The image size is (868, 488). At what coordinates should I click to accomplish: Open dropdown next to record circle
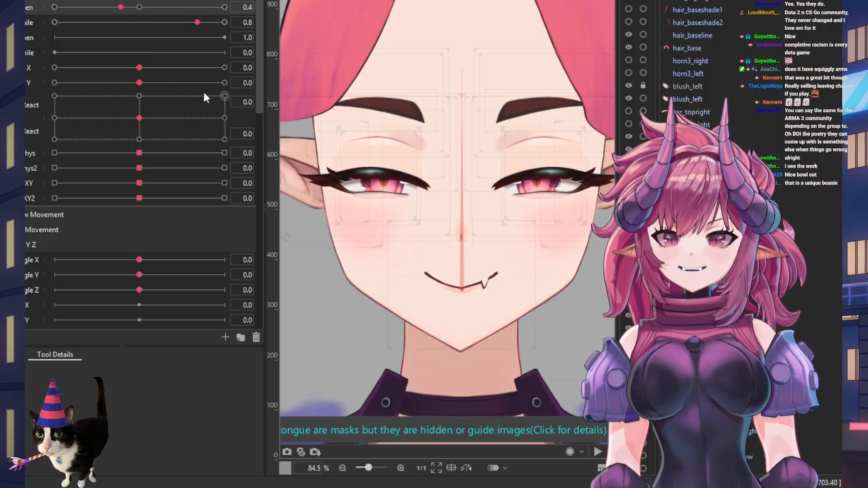coord(581,452)
